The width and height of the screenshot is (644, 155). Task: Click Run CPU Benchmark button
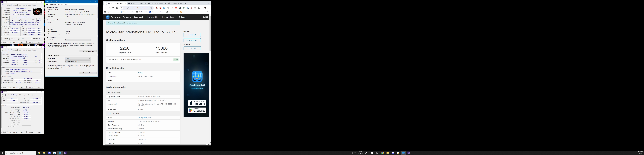[88, 51]
